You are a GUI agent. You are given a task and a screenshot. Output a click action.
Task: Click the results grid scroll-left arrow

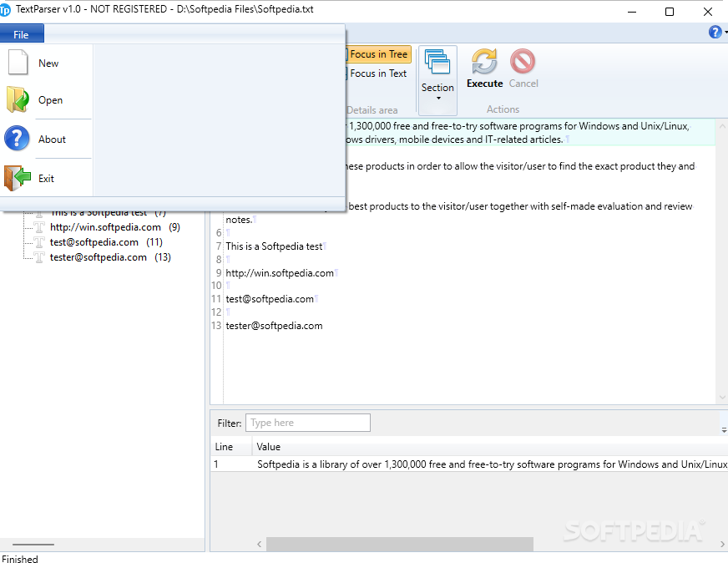point(259,544)
